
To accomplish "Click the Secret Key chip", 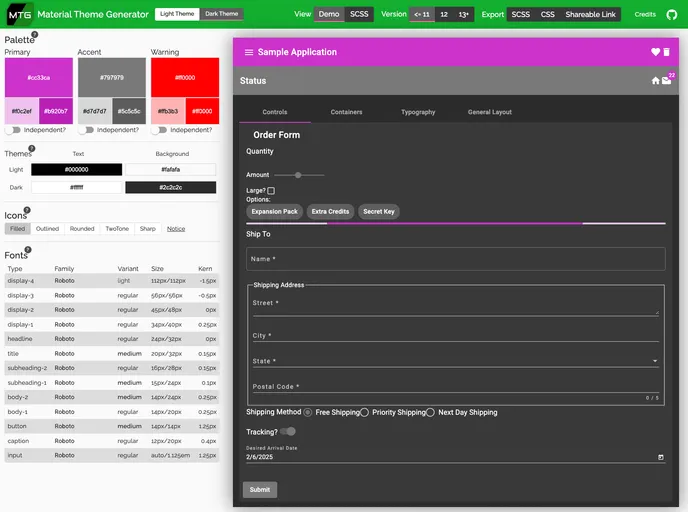I will click(x=379, y=211).
